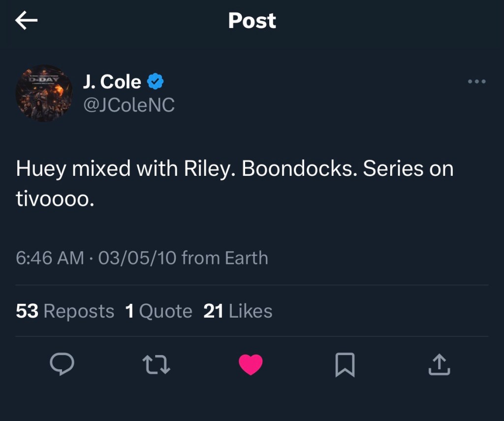Open the three-dot more options menu
The height and width of the screenshot is (421, 504).
[476, 81]
